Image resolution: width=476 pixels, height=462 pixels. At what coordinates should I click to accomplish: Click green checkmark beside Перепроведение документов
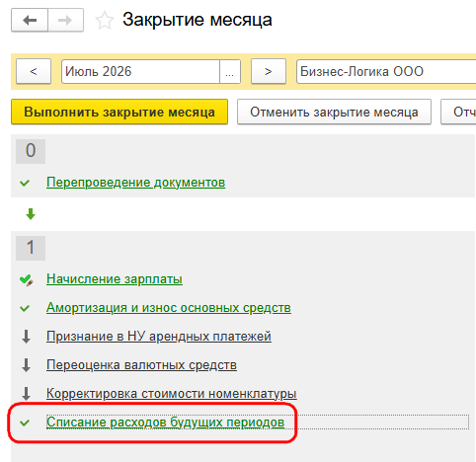tap(25, 183)
